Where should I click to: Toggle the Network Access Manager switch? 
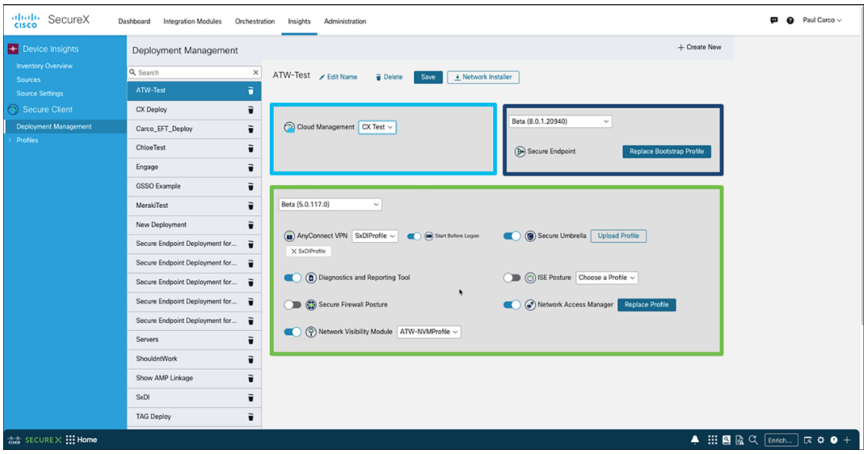[x=512, y=305]
